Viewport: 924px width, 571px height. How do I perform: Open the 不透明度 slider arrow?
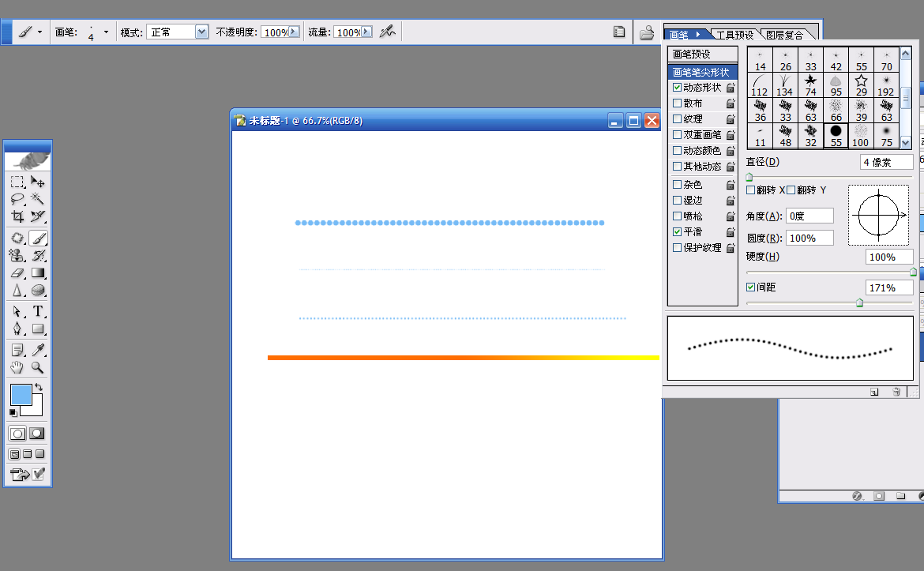[294, 32]
